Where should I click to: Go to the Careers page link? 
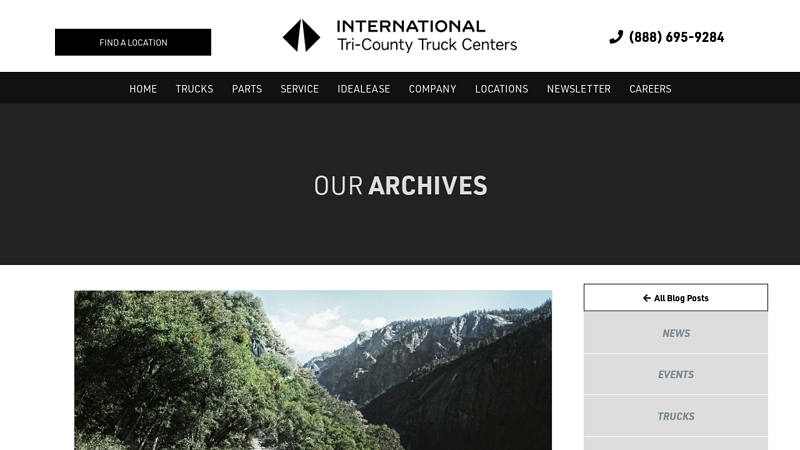tap(650, 89)
